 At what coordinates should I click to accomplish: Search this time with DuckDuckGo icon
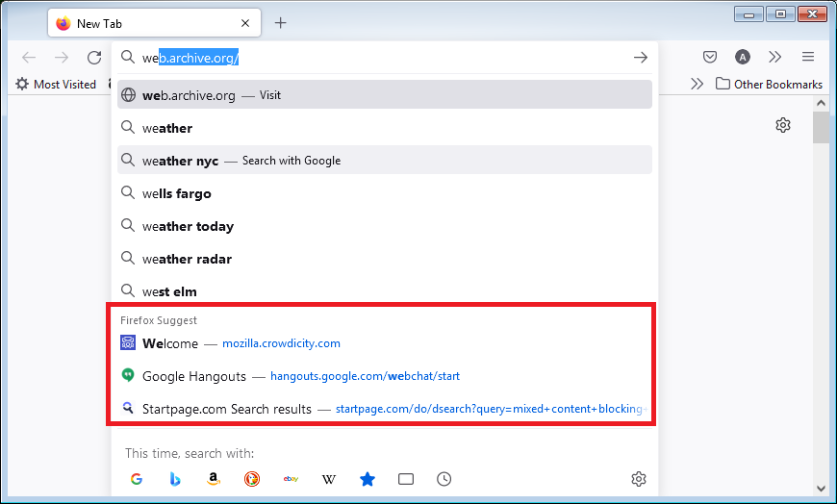click(252, 479)
